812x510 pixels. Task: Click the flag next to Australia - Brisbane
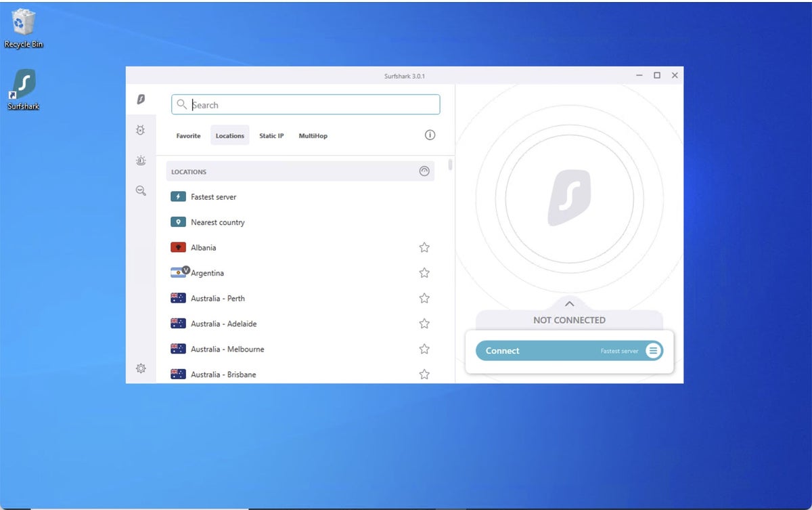pos(179,374)
